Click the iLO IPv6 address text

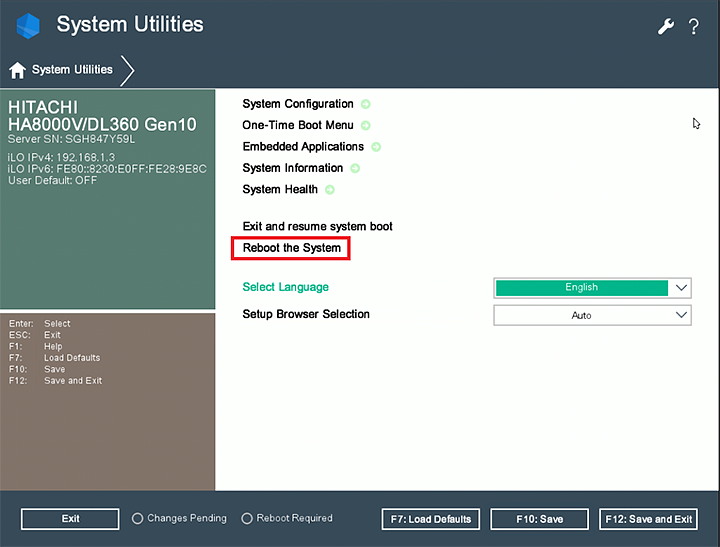107,169
